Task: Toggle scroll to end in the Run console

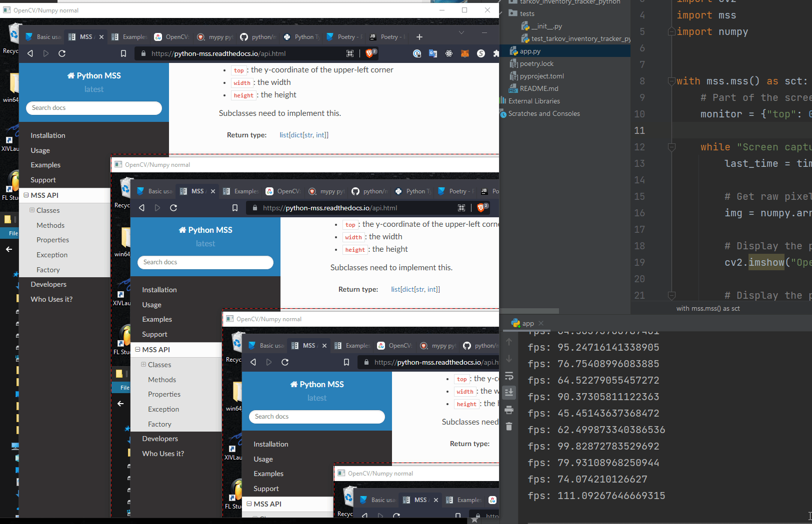Action: (509, 392)
